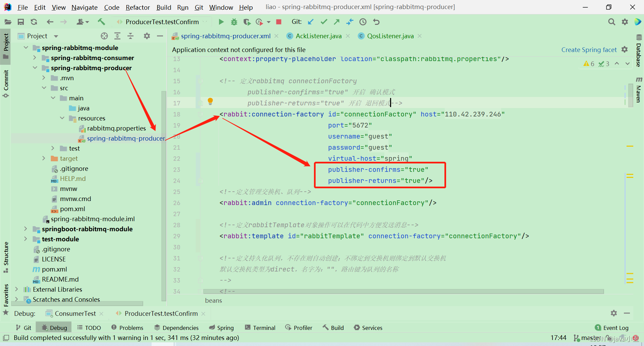The height and width of the screenshot is (346, 644).
Task: Select rabbitmq.properties in the project tree
Action: pos(116,128)
